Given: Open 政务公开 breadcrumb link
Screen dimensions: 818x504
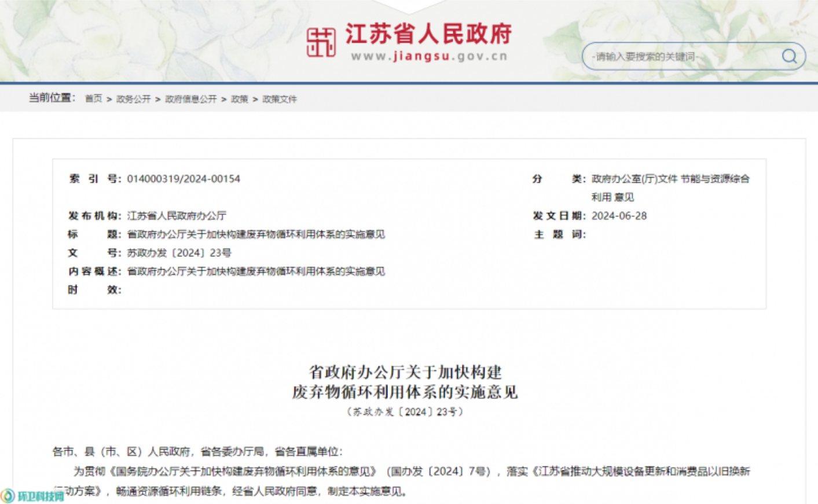Looking at the screenshot, I should (x=133, y=99).
